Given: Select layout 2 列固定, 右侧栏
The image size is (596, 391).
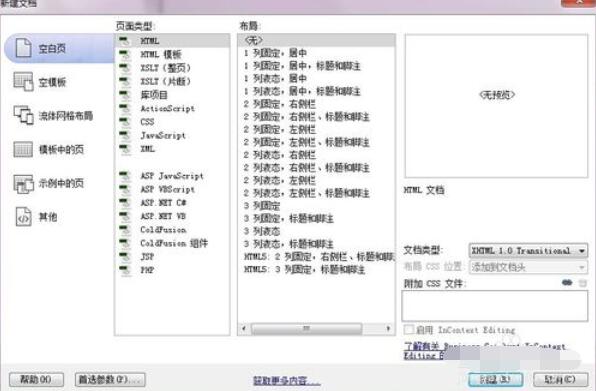Looking at the screenshot, I should [316, 104].
